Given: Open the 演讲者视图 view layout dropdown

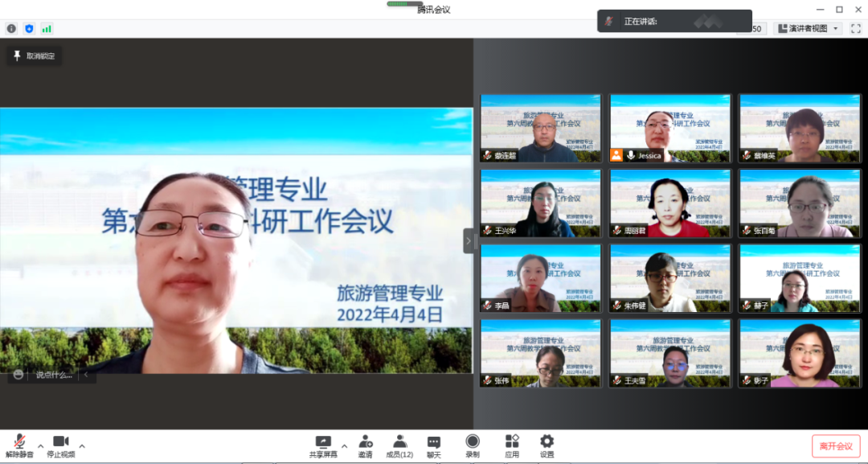Looking at the screenshot, I should tap(807, 28).
